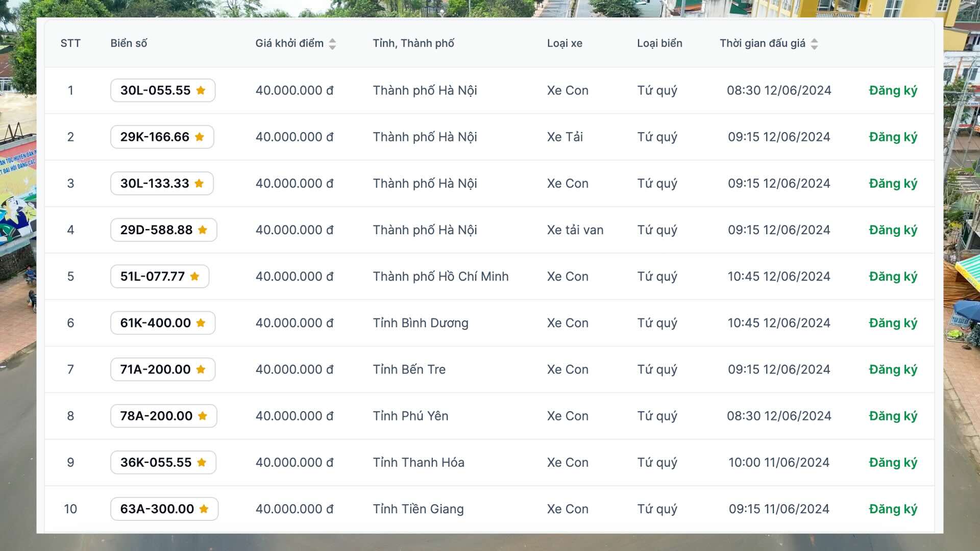Click the star beside plate 51L-077.77
980x551 pixels.
pos(194,277)
